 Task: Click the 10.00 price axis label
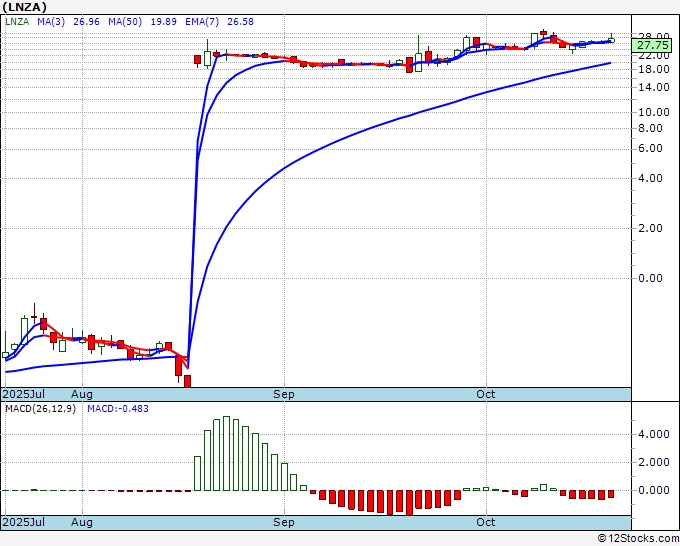(x=653, y=112)
